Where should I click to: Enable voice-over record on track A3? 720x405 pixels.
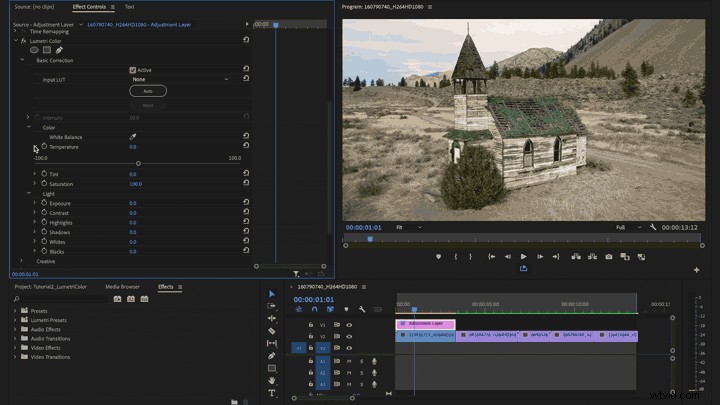pos(374,384)
